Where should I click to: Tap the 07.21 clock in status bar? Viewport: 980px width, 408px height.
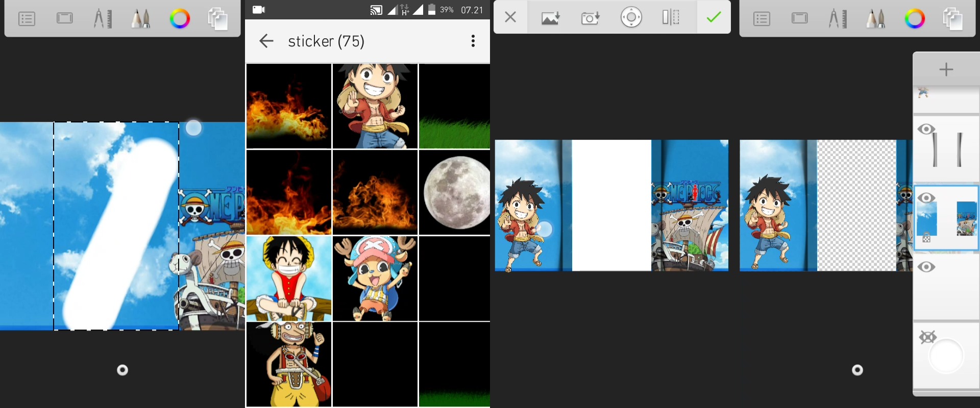pyautogui.click(x=472, y=10)
